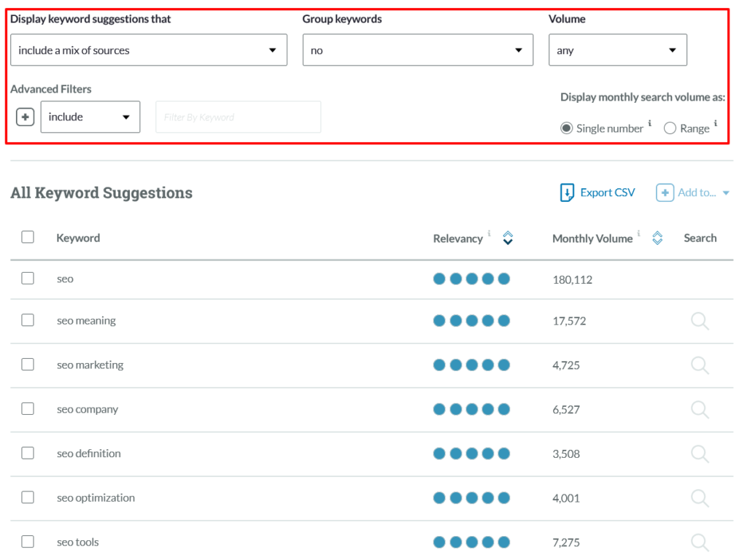Click info icon beside Range option
Viewport: 747px width, 560px height.
716,122
